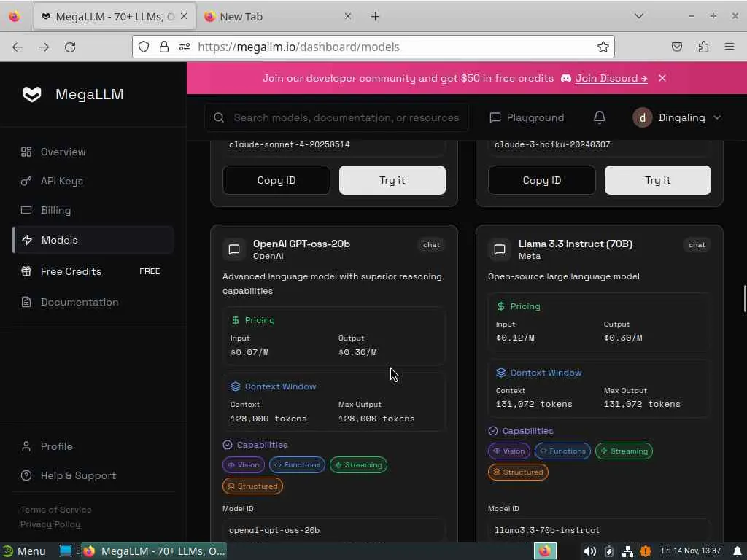Click the chat tag on GPT-oss-20b card

pos(431,245)
